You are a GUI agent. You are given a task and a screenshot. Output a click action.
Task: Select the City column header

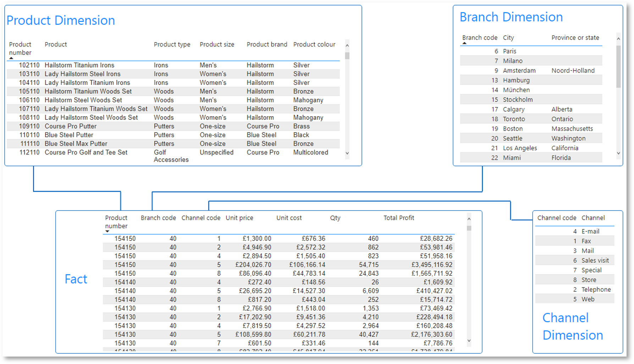click(508, 38)
